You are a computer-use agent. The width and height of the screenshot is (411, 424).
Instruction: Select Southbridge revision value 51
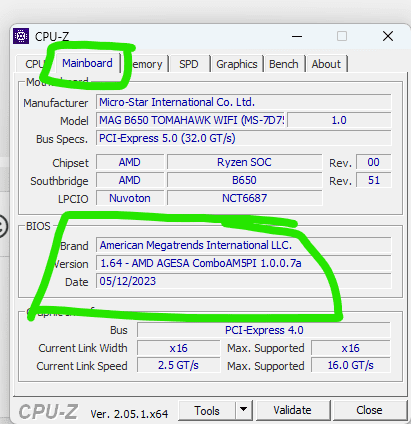pos(373,180)
